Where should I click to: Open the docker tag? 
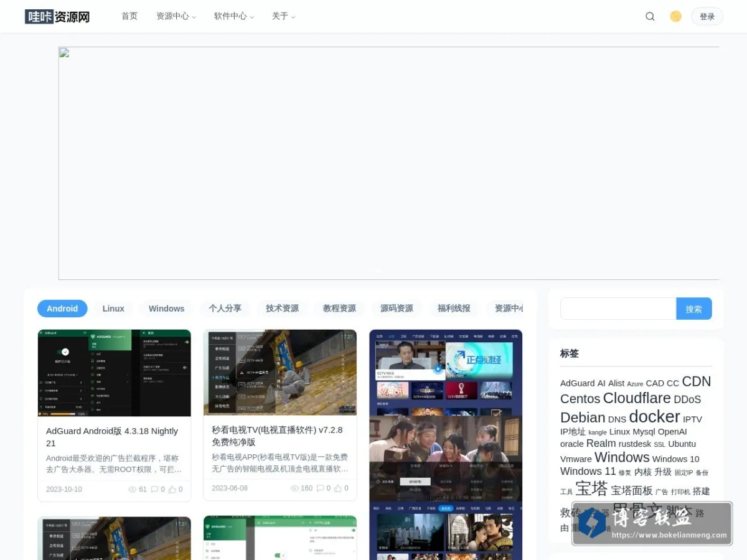point(654,416)
